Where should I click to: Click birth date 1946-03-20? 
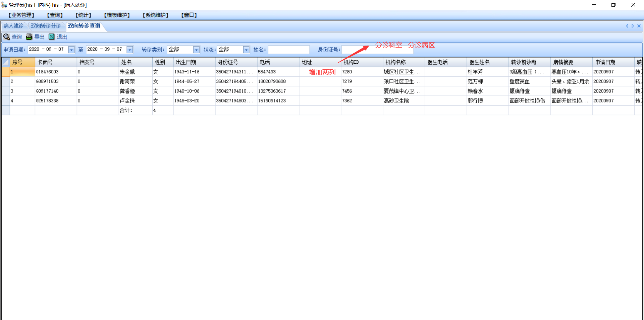click(x=187, y=101)
